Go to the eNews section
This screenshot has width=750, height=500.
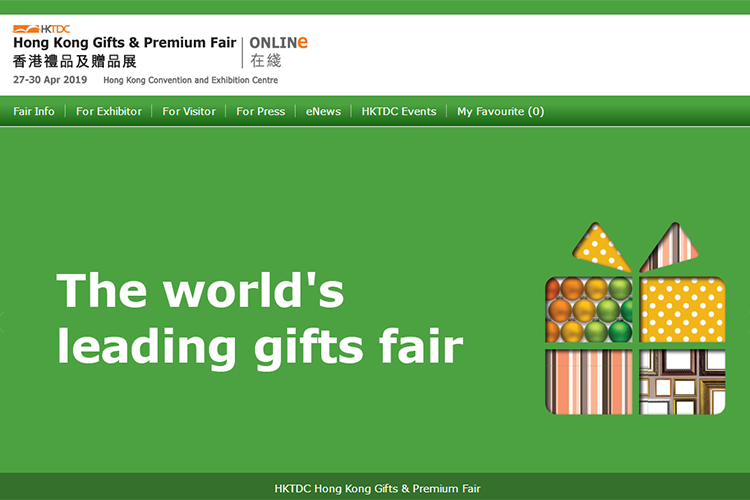(x=323, y=111)
